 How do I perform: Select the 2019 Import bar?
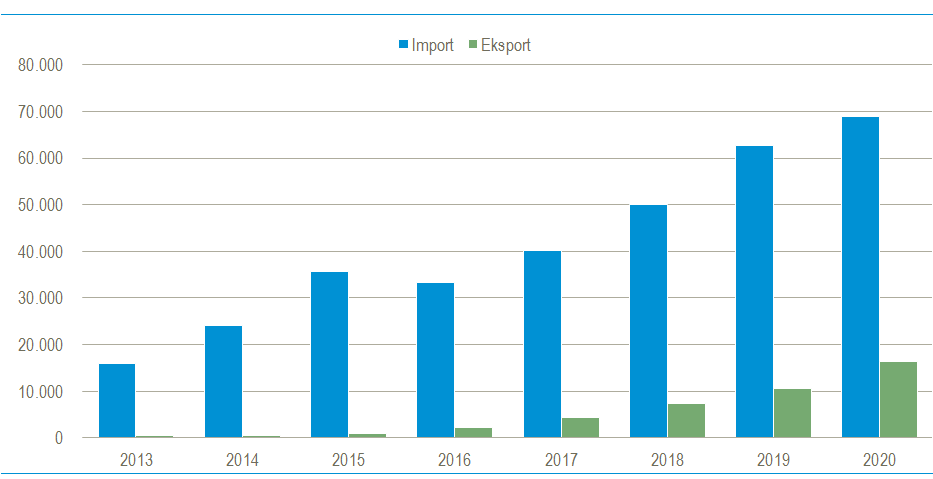point(754,291)
